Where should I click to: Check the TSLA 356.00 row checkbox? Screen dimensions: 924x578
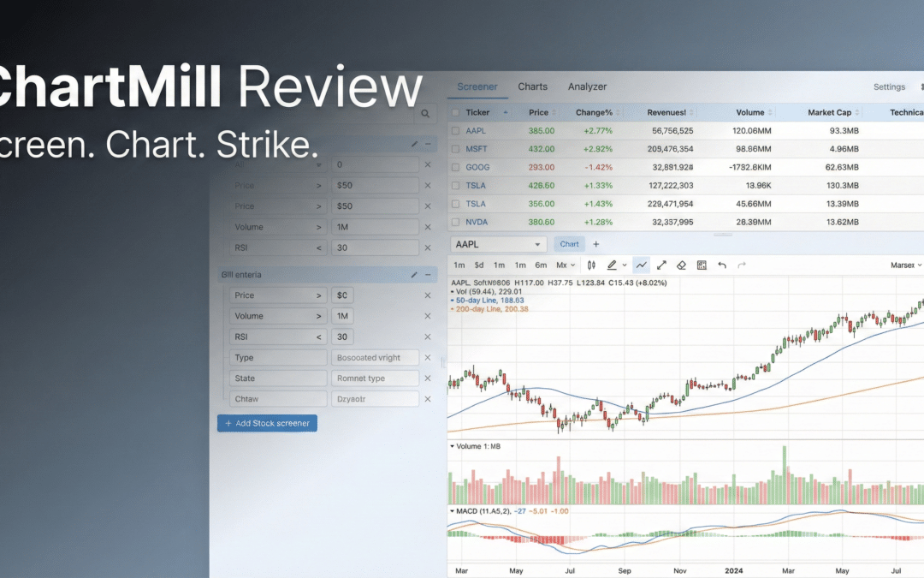[455, 204]
